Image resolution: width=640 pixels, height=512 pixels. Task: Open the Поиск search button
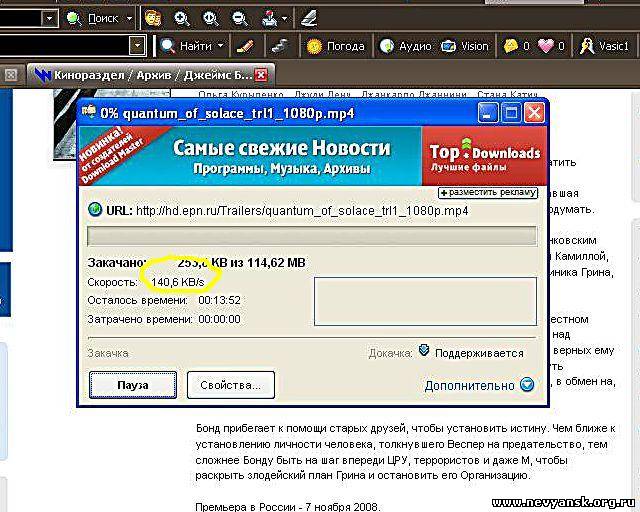[92, 18]
